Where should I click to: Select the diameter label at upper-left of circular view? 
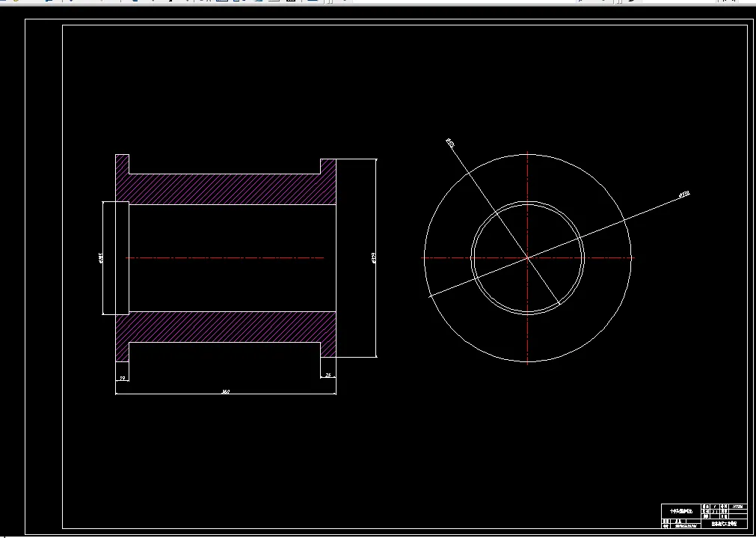tap(450, 142)
